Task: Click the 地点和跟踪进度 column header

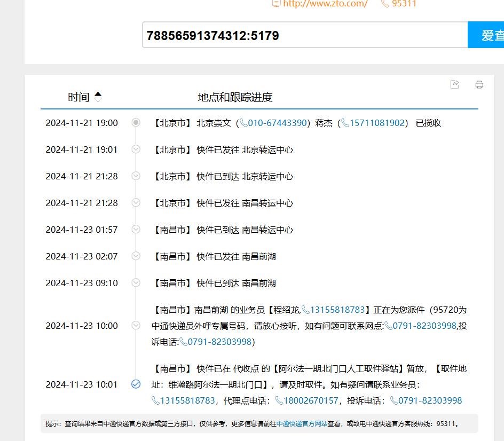Action: coord(235,97)
